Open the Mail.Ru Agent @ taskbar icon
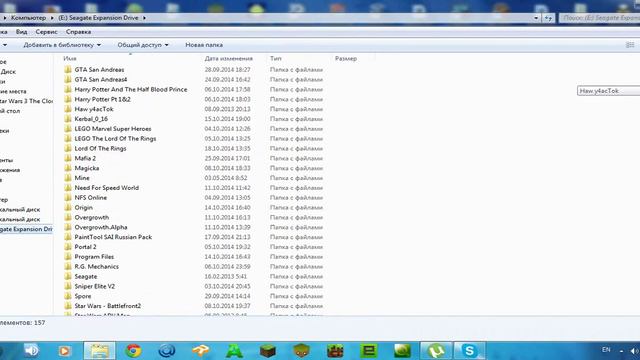 pyautogui.click(x=167, y=351)
